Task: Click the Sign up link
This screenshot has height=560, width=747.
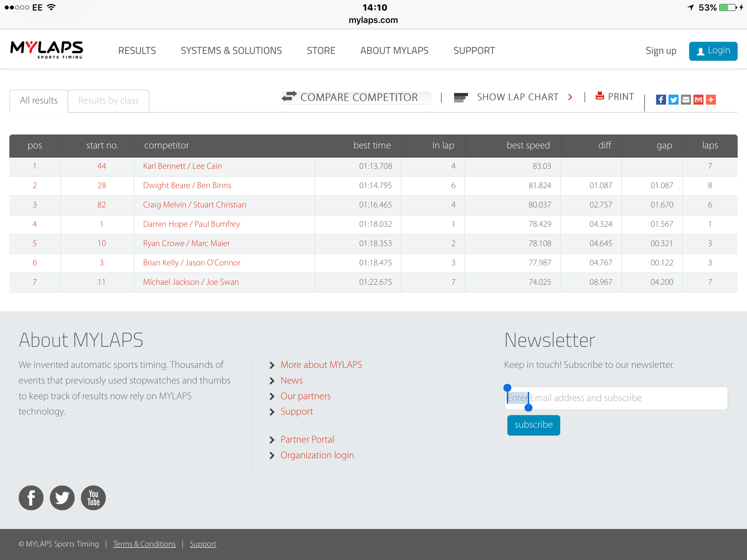Action: 661,51
